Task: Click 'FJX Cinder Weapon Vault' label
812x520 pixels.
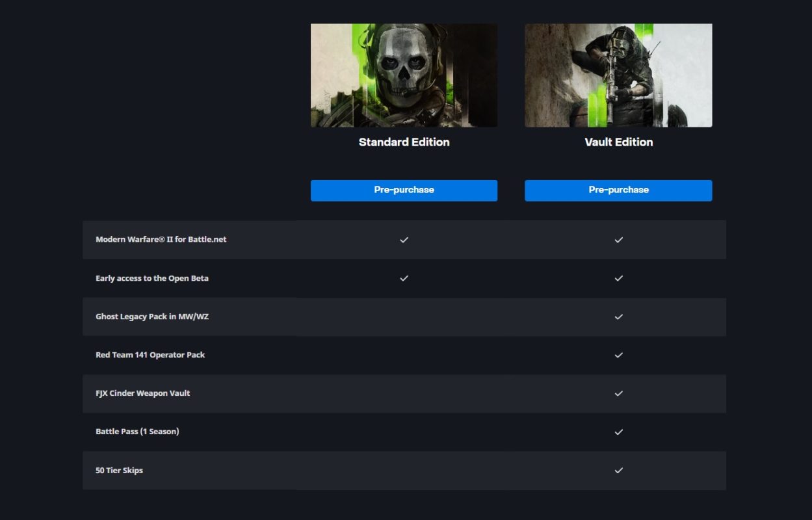Action: pyautogui.click(x=143, y=393)
